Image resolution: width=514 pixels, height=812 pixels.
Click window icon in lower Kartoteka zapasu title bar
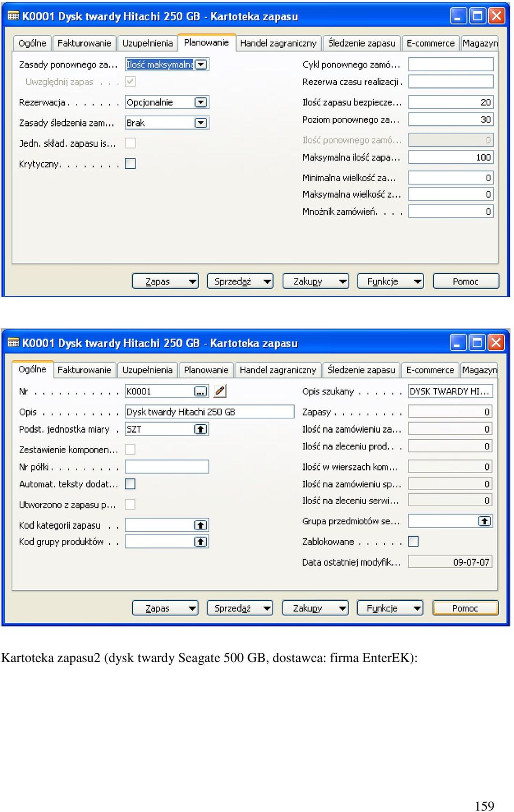pyautogui.click(x=14, y=343)
